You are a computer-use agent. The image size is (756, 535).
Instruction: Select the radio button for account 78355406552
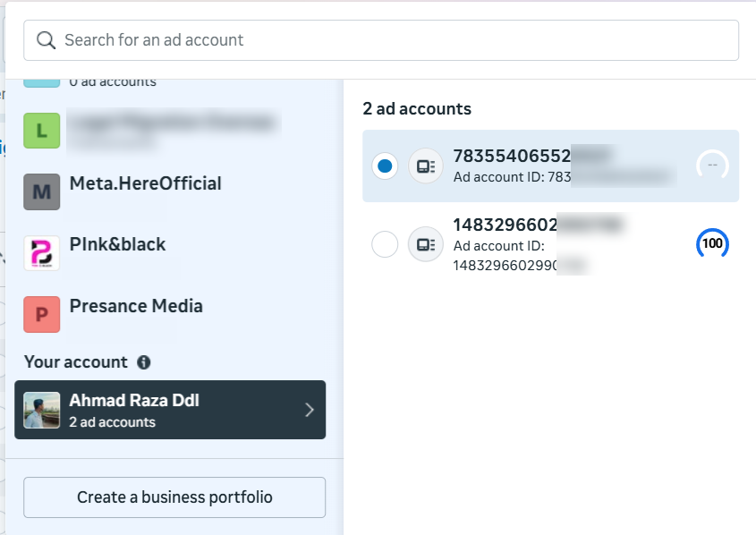pos(385,166)
